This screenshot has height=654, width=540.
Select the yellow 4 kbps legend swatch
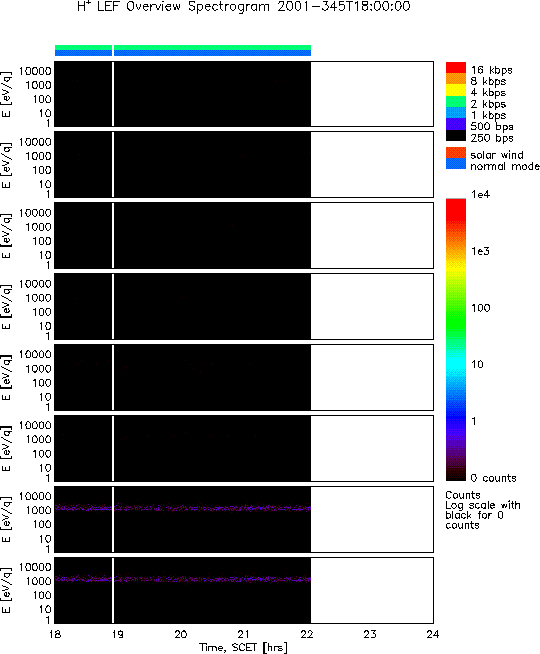456,91
